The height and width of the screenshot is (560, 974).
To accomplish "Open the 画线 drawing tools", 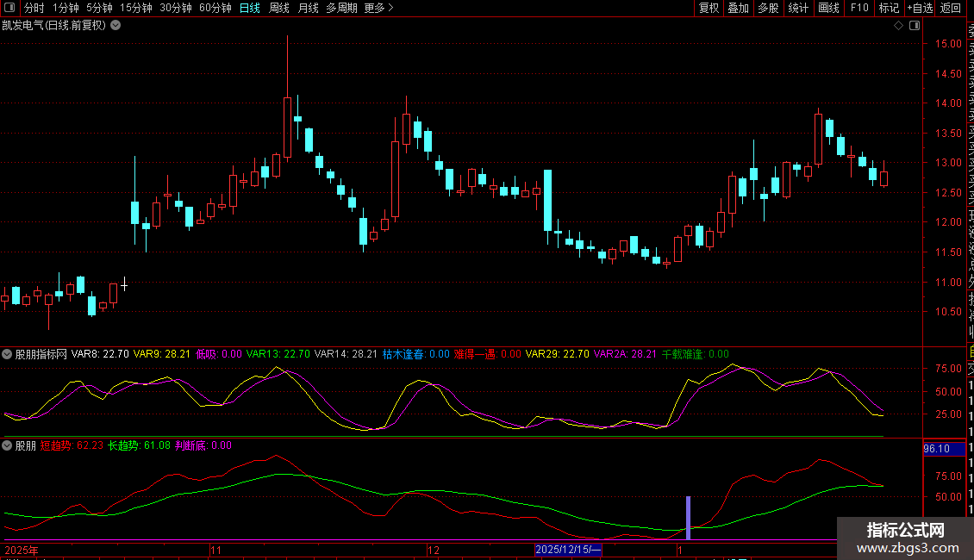I will (828, 8).
